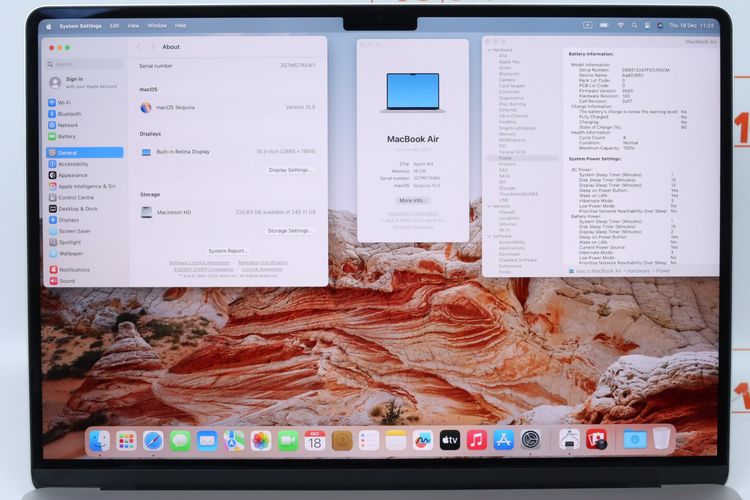Select Network in System Settings sidebar
The width and height of the screenshot is (750, 500).
coord(85,125)
